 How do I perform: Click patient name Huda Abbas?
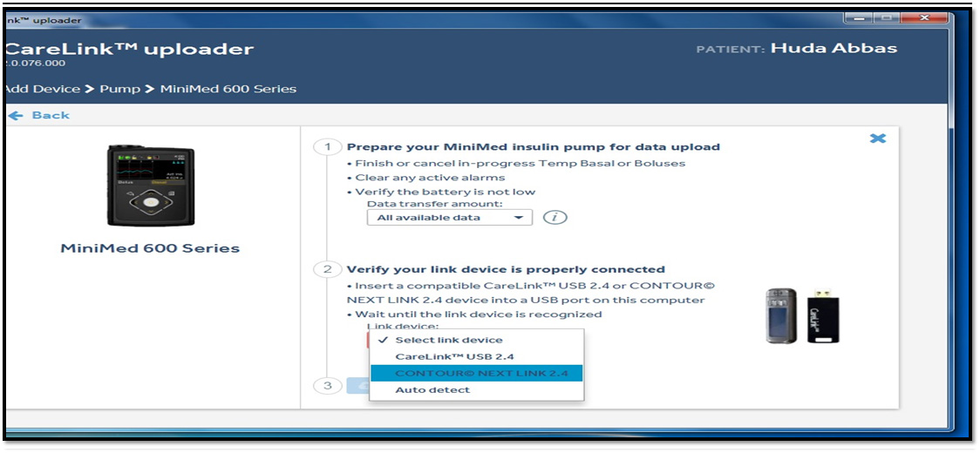[x=834, y=49]
